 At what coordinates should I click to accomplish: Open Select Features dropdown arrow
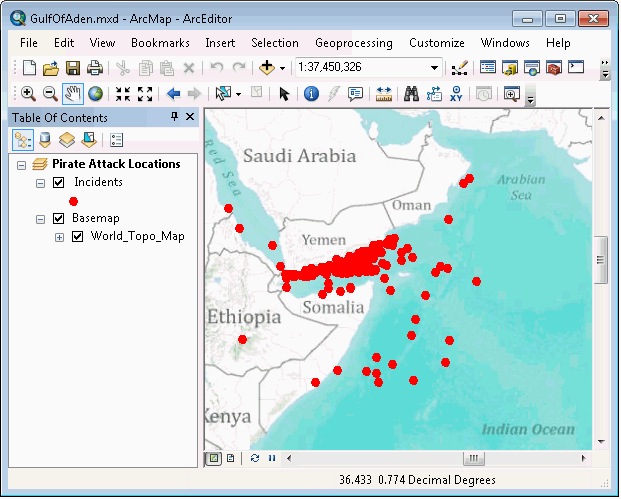click(238, 95)
